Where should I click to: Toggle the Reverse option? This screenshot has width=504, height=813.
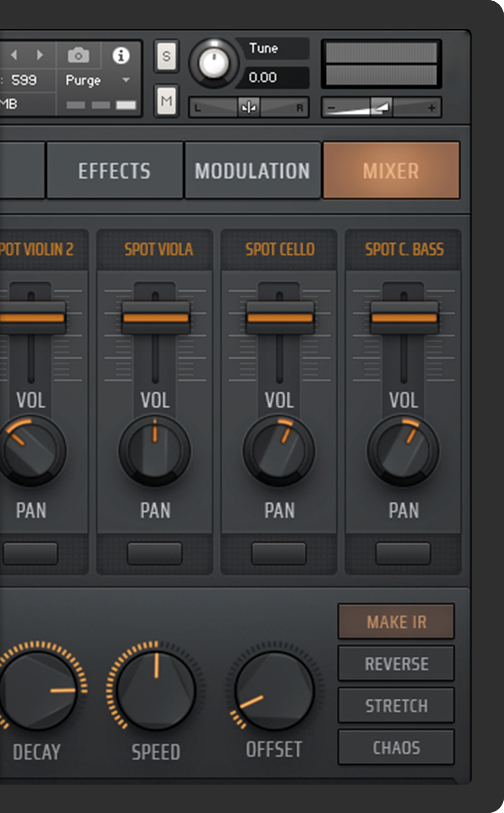click(x=396, y=664)
